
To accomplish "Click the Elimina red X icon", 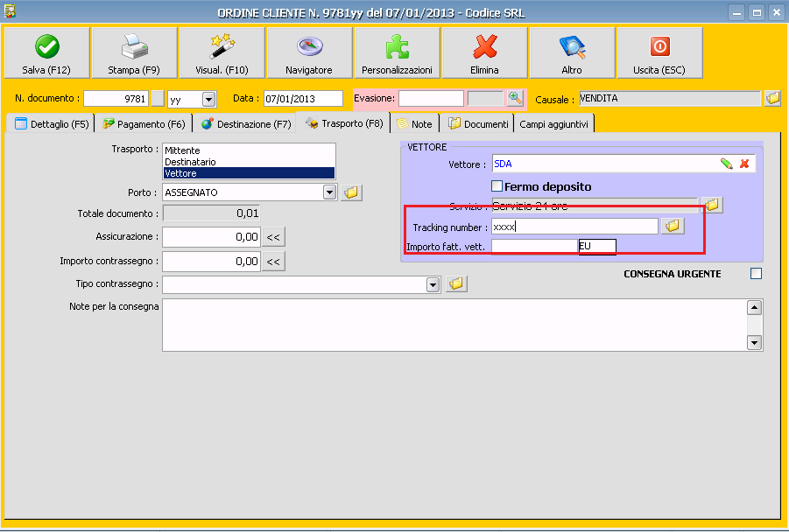I will pyautogui.click(x=484, y=47).
